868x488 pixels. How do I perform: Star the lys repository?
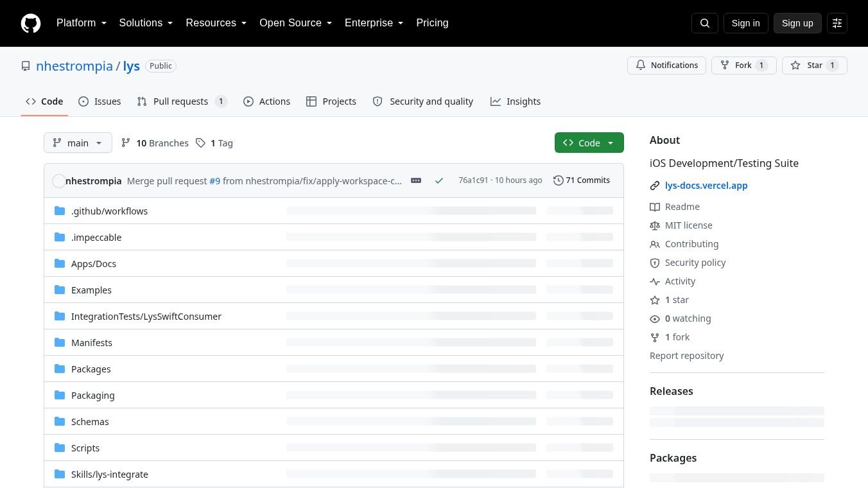tap(814, 65)
